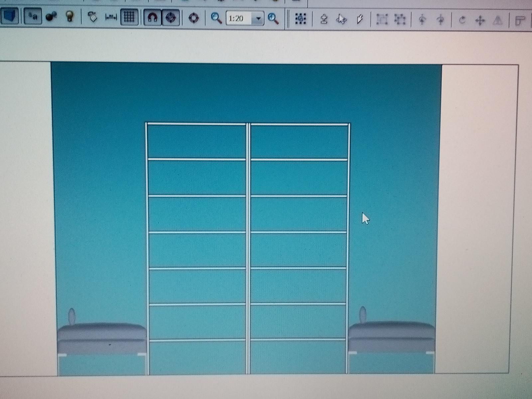
Task: Toggle the crosshair target snap button
Action: [171, 18]
